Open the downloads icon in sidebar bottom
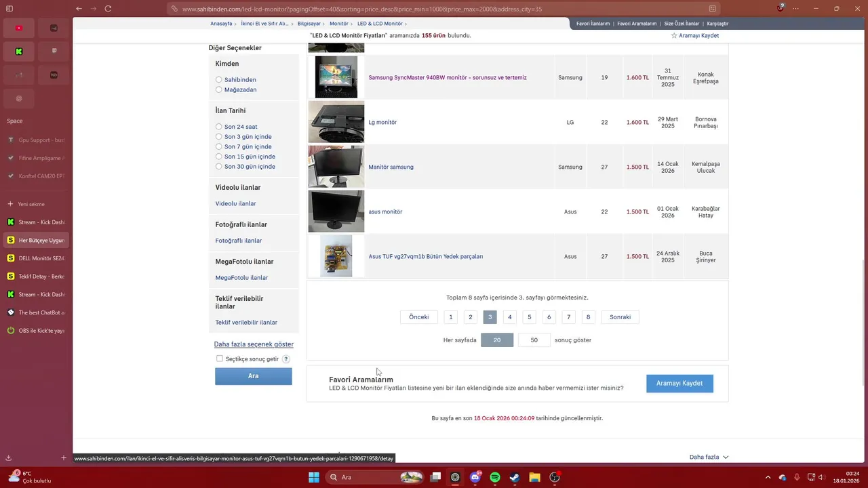This screenshot has height=488, width=868. [9, 458]
